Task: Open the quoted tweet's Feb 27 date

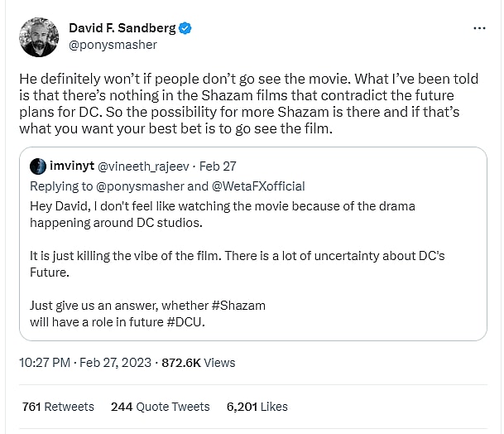Action: pyautogui.click(x=220, y=167)
